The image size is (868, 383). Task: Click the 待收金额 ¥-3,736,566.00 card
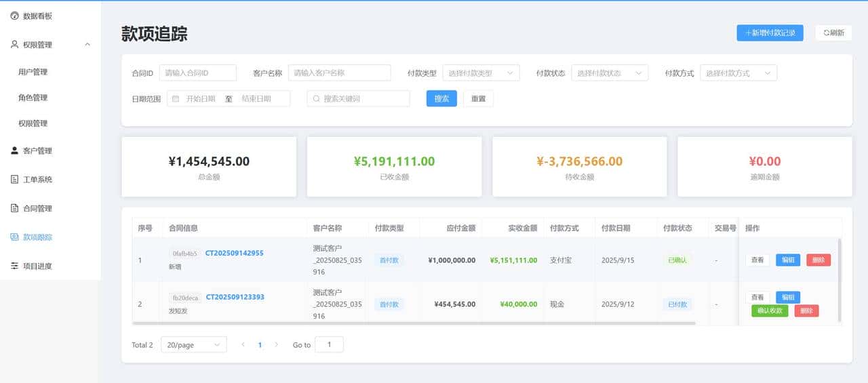coord(580,167)
